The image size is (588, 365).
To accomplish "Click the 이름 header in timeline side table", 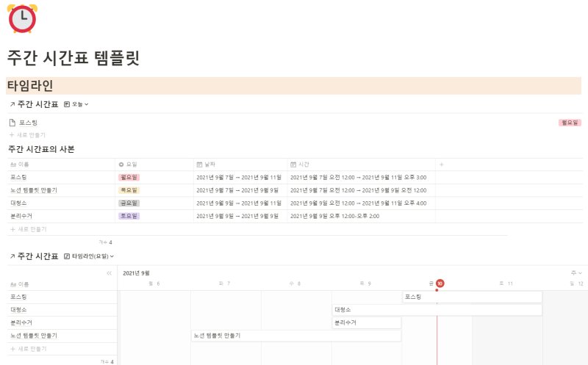I will click(20, 284).
